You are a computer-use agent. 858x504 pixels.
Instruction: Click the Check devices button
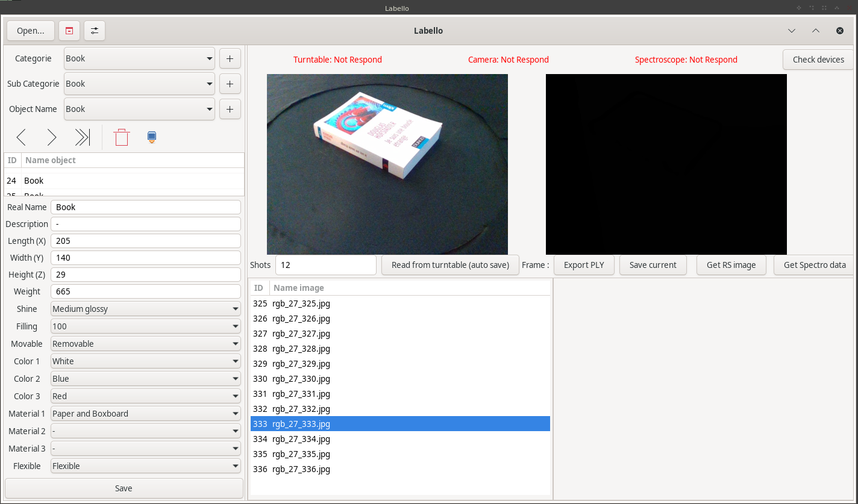[x=818, y=60]
